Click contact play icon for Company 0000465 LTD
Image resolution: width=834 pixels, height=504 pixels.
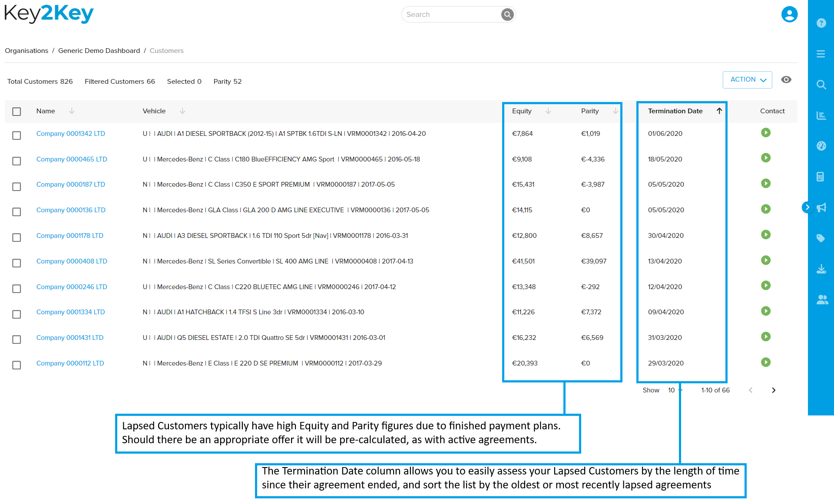coord(766,158)
